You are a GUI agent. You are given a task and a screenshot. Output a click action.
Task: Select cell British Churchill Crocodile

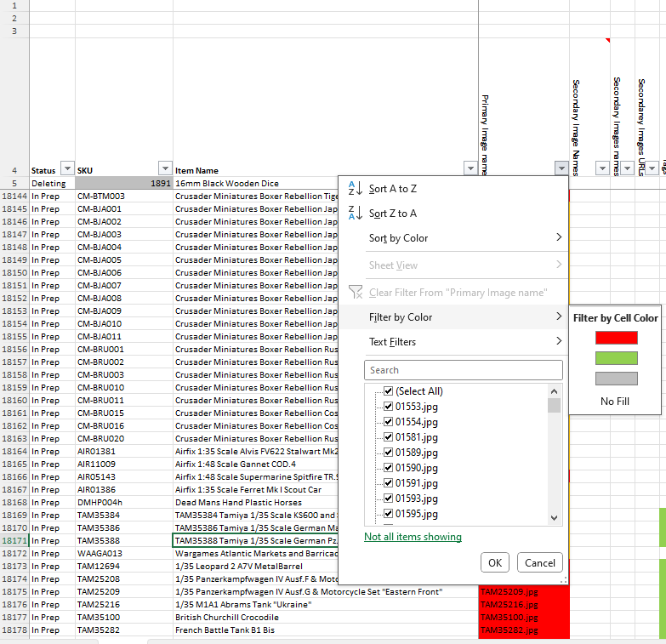coord(326,617)
